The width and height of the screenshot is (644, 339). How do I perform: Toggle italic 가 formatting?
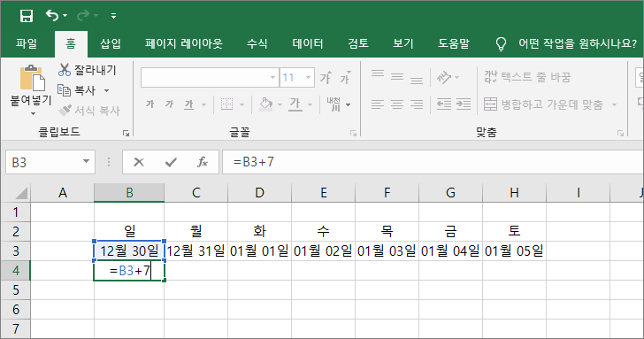(169, 104)
